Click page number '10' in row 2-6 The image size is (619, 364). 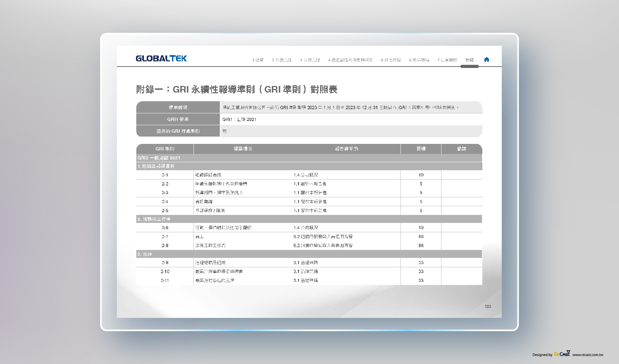421,228
